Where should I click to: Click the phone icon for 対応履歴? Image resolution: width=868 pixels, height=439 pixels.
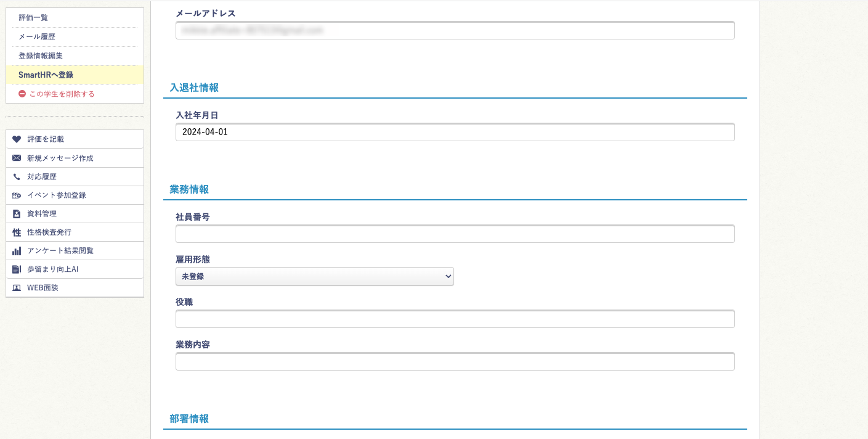(17, 177)
